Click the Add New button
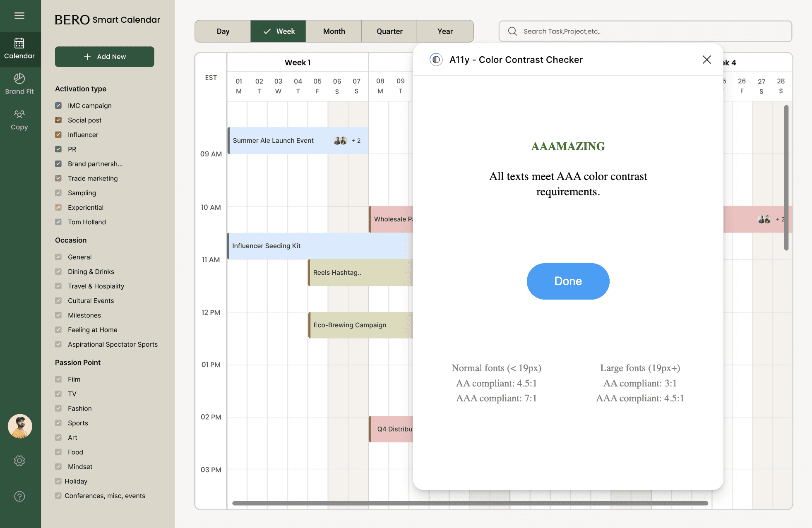 click(x=105, y=57)
